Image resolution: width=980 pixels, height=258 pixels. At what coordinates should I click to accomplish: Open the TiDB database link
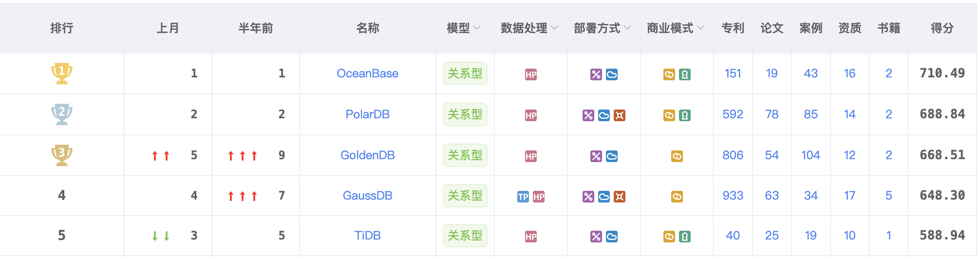tap(367, 236)
